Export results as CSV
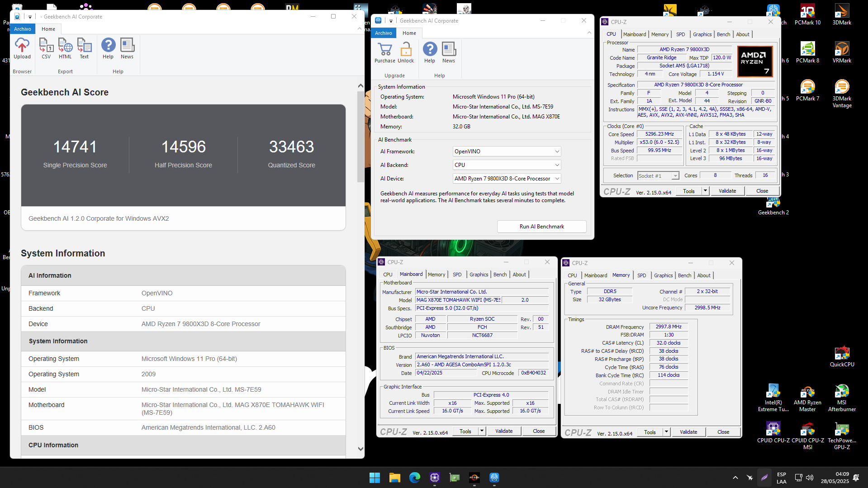The image size is (868, 488). point(46,48)
